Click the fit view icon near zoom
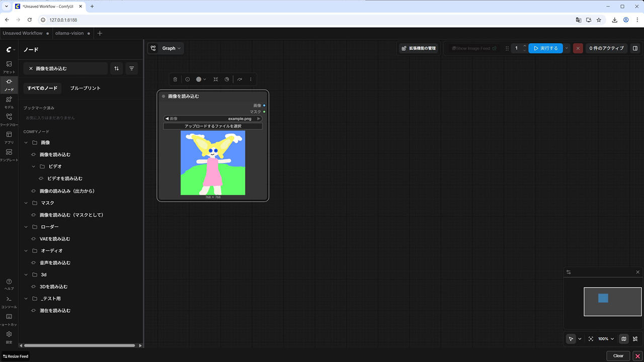This screenshot has width=644, height=362. pyautogui.click(x=591, y=339)
